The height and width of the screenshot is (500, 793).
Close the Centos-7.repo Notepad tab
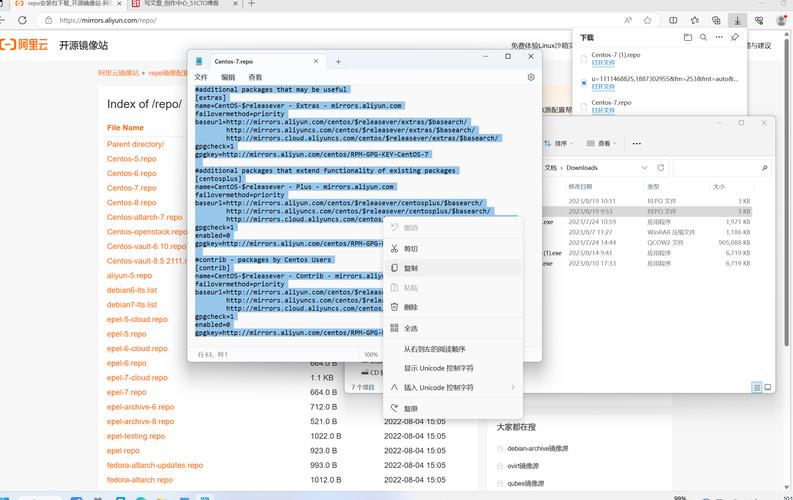tap(316, 61)
